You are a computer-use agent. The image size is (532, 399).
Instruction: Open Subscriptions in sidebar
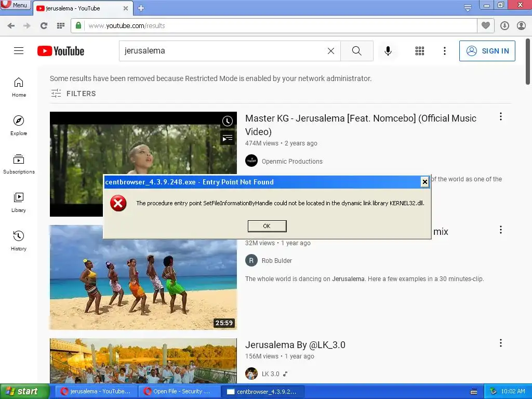pyautogui.click(x=19, y=164)
